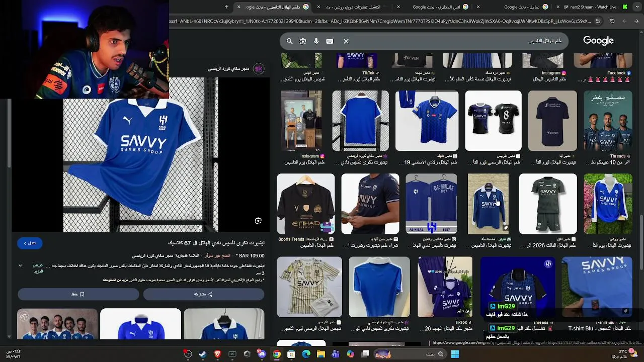
Task: Click 'عرض المزيد' show more link
Action: pos(38,268)
